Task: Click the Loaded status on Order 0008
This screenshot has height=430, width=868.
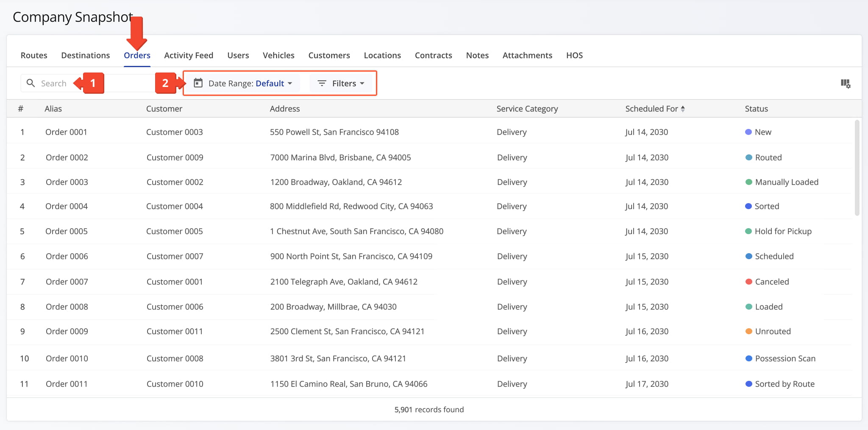Action: (769, 307)
